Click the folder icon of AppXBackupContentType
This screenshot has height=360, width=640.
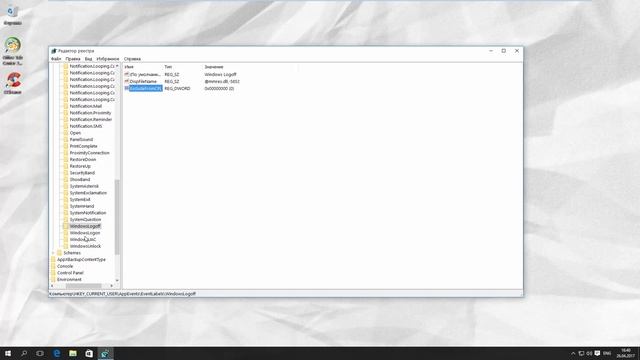tap(53, 260)
